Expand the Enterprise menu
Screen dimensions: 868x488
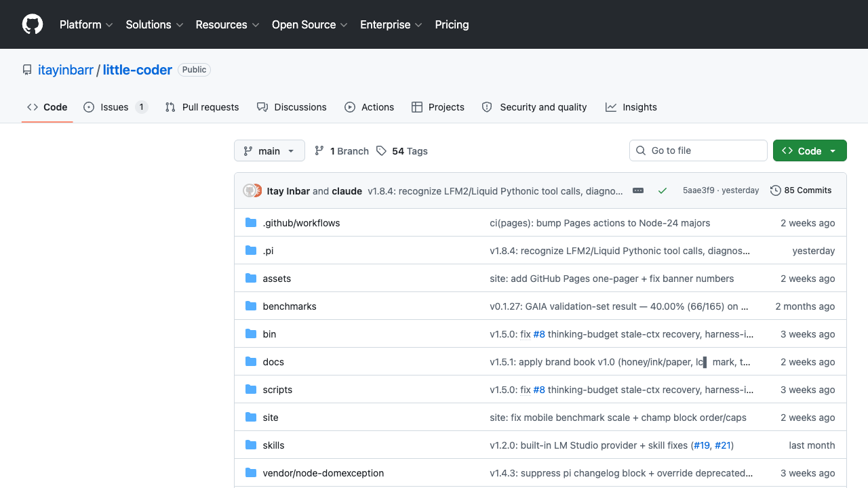391,24
